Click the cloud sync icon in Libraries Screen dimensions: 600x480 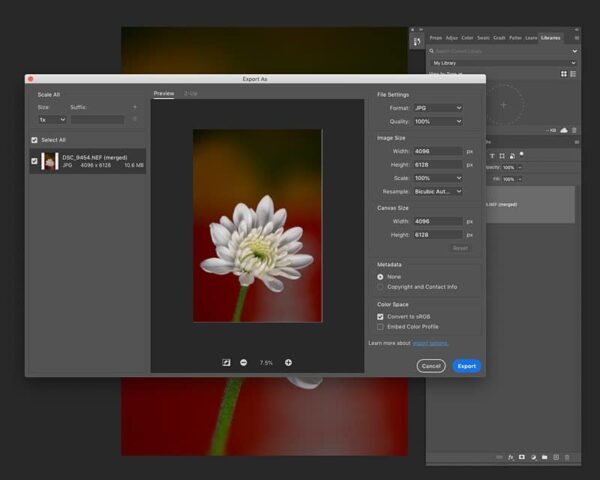click(x=564, y=131)
